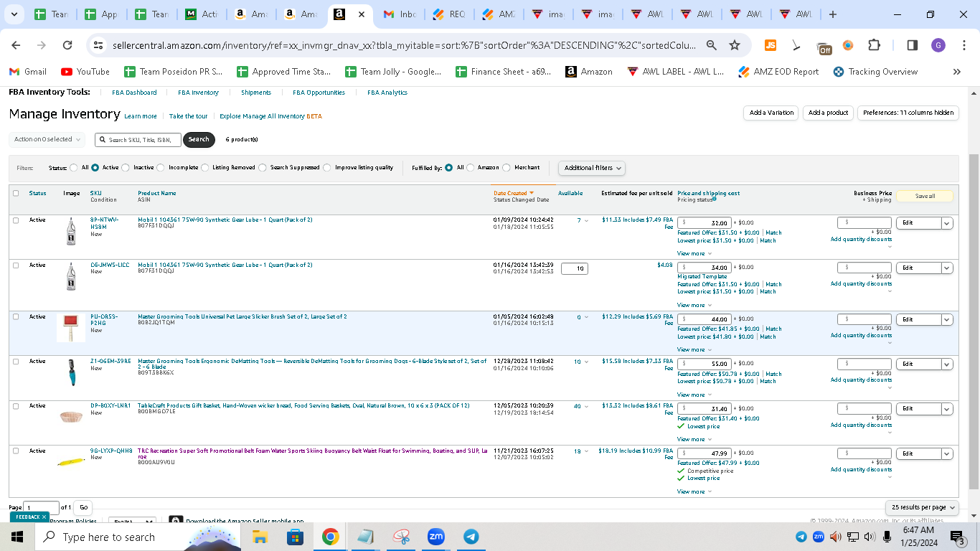The width and height of the screenshot is (980, 551).
Task: Show hidden bookmarks with the double chevron
Action: (x=956, y=72)
